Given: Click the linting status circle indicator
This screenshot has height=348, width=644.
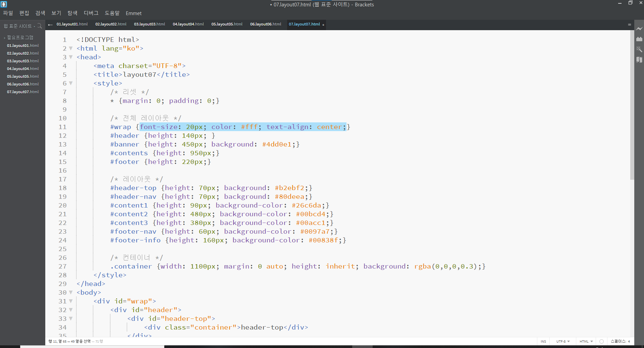Looking at the screenshot, I should point(601,341).
